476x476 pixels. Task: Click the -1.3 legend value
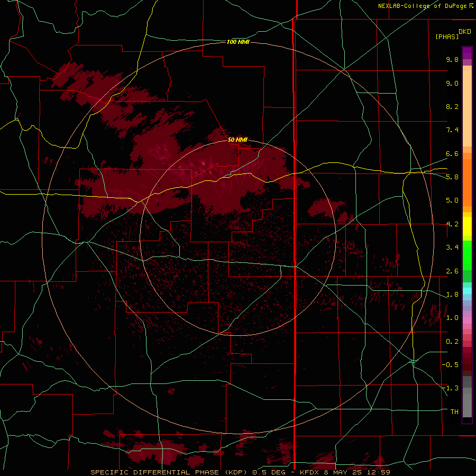tap(450, 388)
